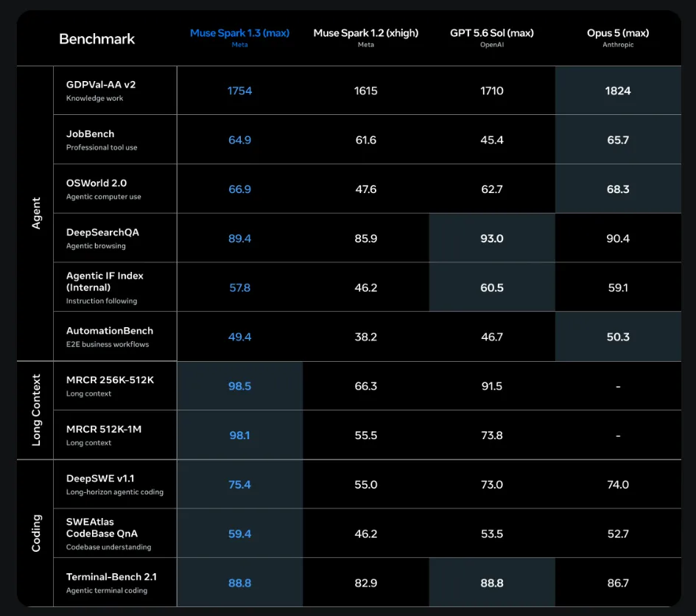
Task: Click the AutomationBench score "49.4"
Action: tap(239, 337)
